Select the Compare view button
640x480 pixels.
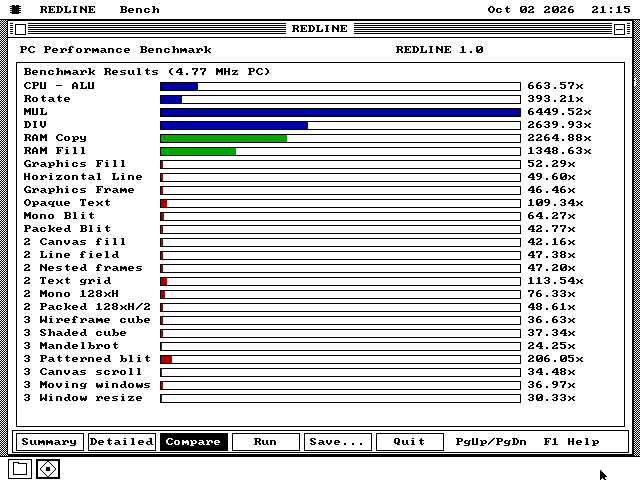tap(193, 442)
